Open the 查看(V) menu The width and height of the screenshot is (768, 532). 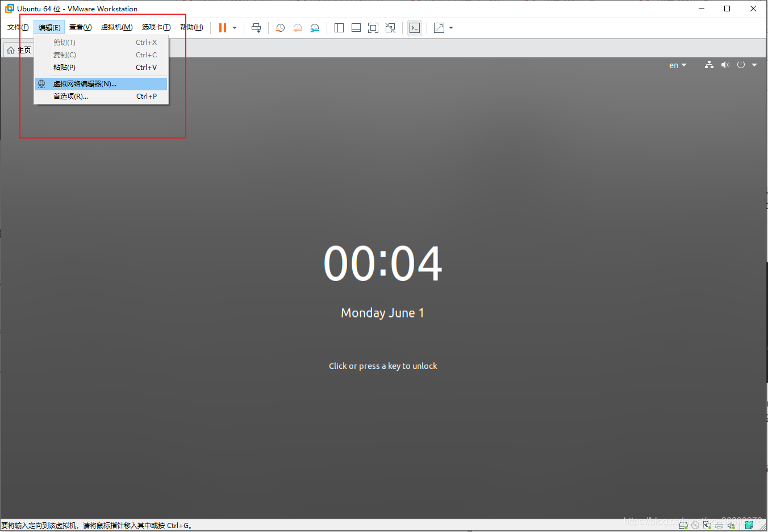pyautogui.click(x=81, y=27)
